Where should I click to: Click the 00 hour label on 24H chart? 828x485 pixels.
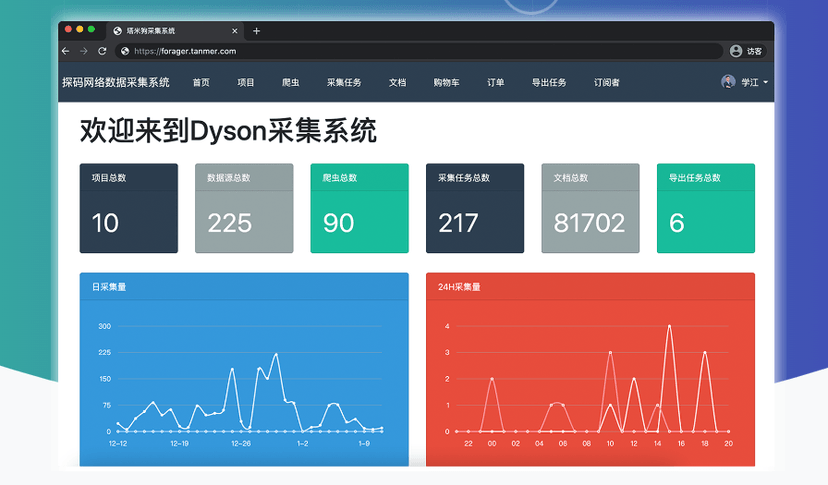coord(492,444)
